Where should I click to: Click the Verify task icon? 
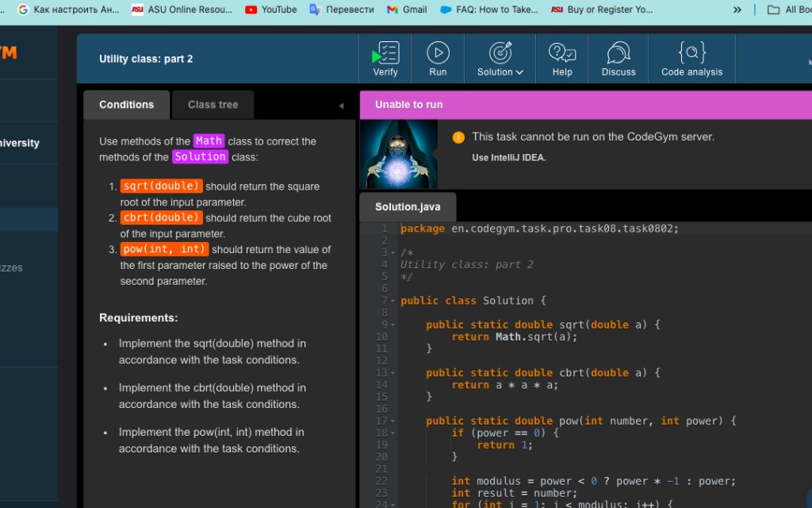[385, 59]
